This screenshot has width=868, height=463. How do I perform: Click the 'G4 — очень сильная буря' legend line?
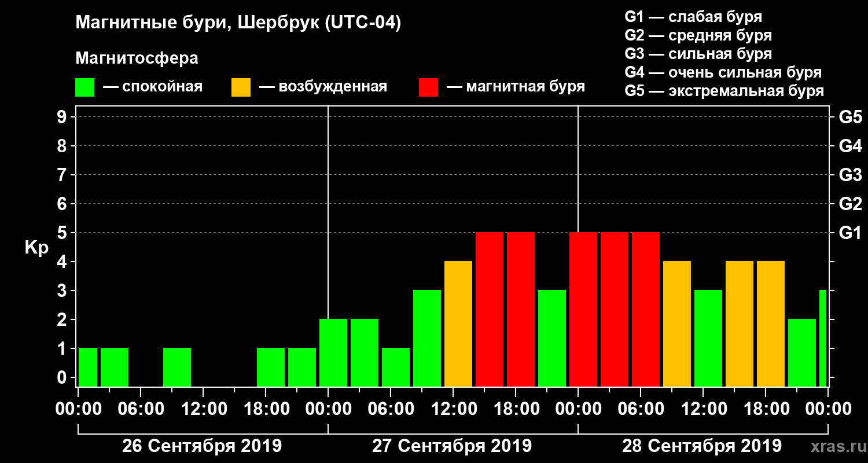click(x=723, y=72)
